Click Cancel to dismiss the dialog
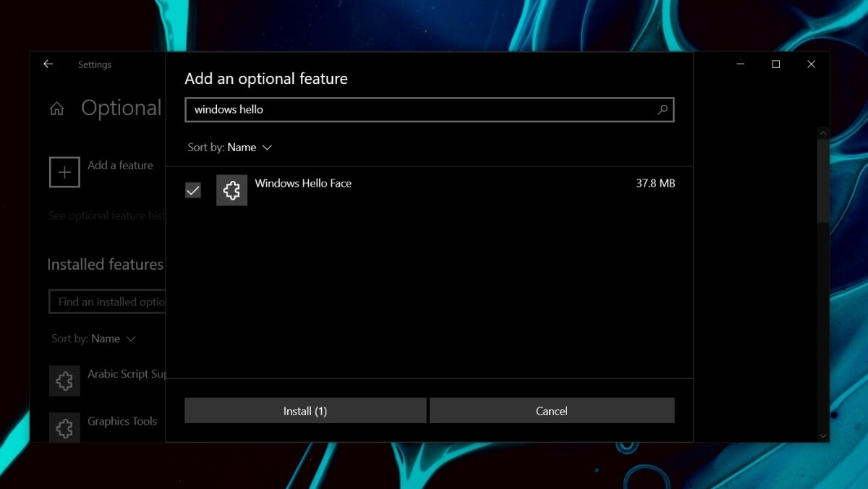 pyautogui.click(x=552, y=410)
